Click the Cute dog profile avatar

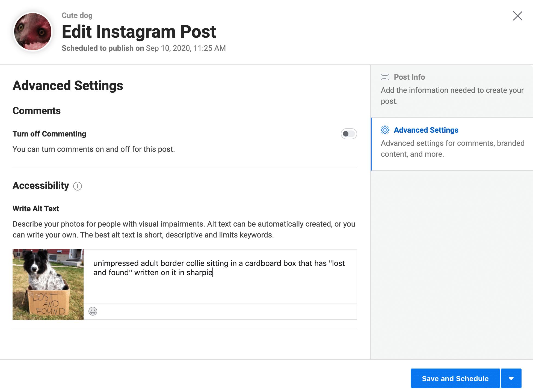click(33, 32)
